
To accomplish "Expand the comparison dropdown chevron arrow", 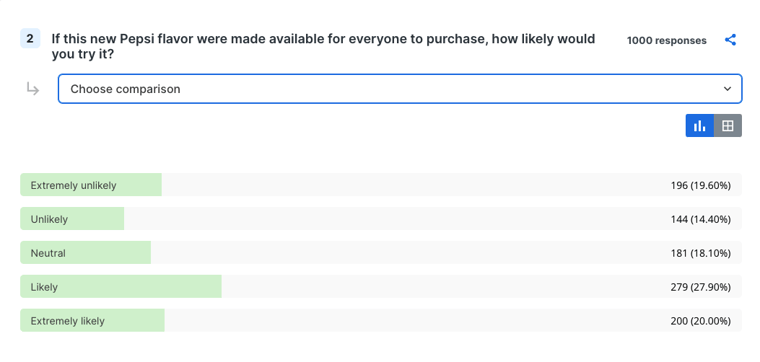I will [x=727, y=89].
